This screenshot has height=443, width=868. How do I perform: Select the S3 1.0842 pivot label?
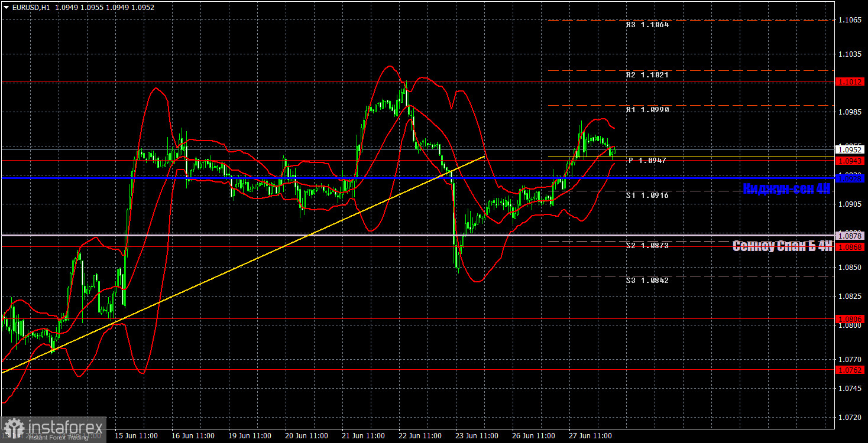pyautogui.click(x=647, y=280)
